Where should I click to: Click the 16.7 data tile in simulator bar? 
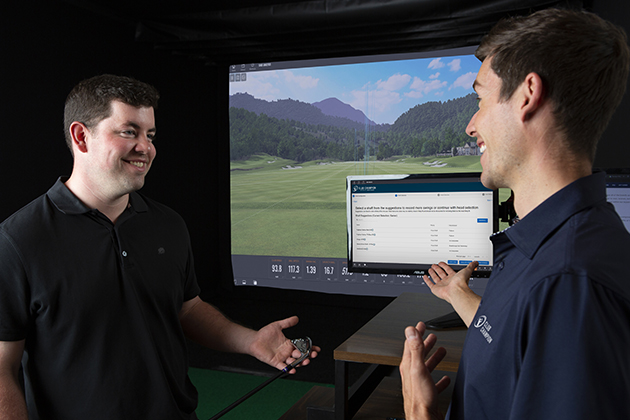pyautogui.click(x=329, y=270)
